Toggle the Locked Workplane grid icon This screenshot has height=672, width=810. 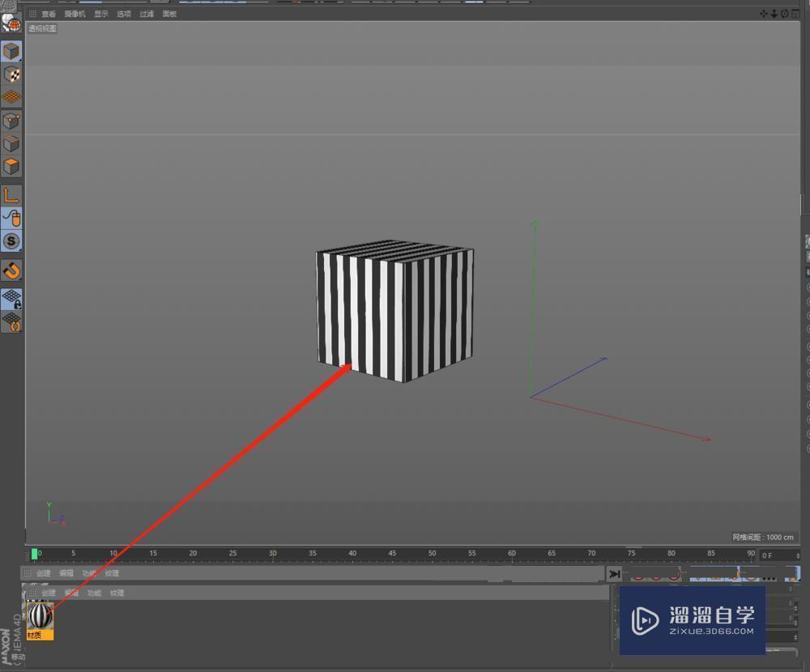tap(11, 299)
